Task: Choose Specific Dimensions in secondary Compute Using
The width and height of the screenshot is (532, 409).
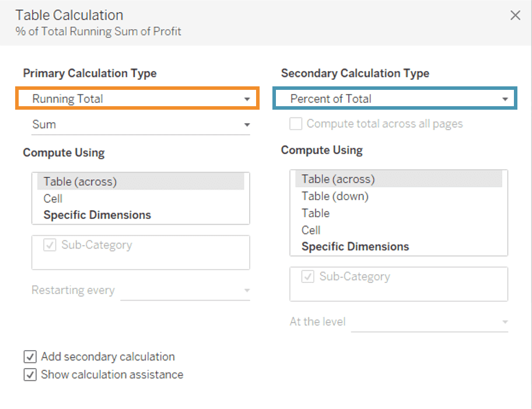Action: [355, 246]
